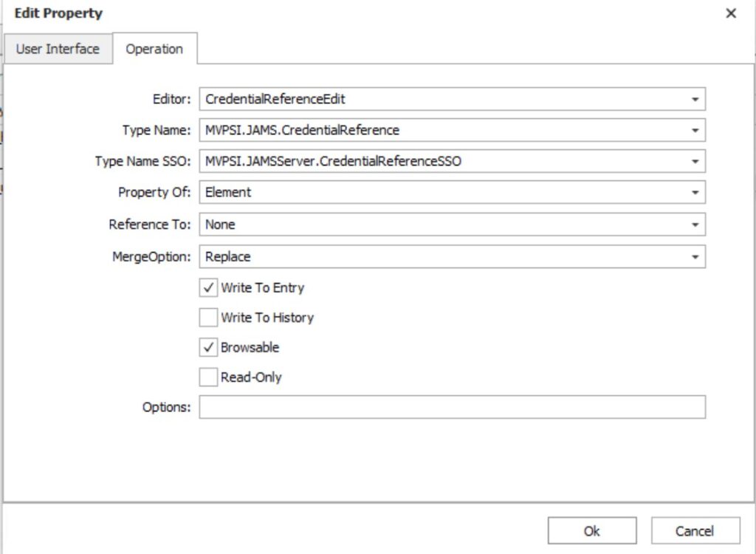This screenshot has height=554, width=756.
Task: Click the MVPSI.JAMS.CredentialReference type name text
Action: [x=302, y=130]
